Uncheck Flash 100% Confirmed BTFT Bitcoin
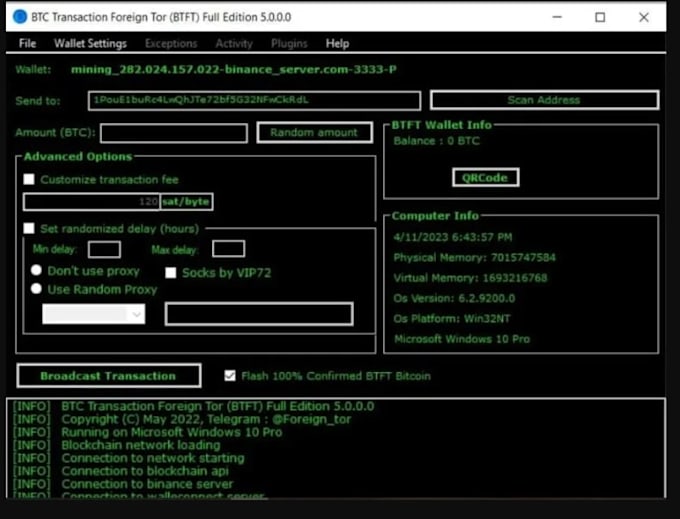The height and width of the screenshot is (519, 680). (230, 375)
